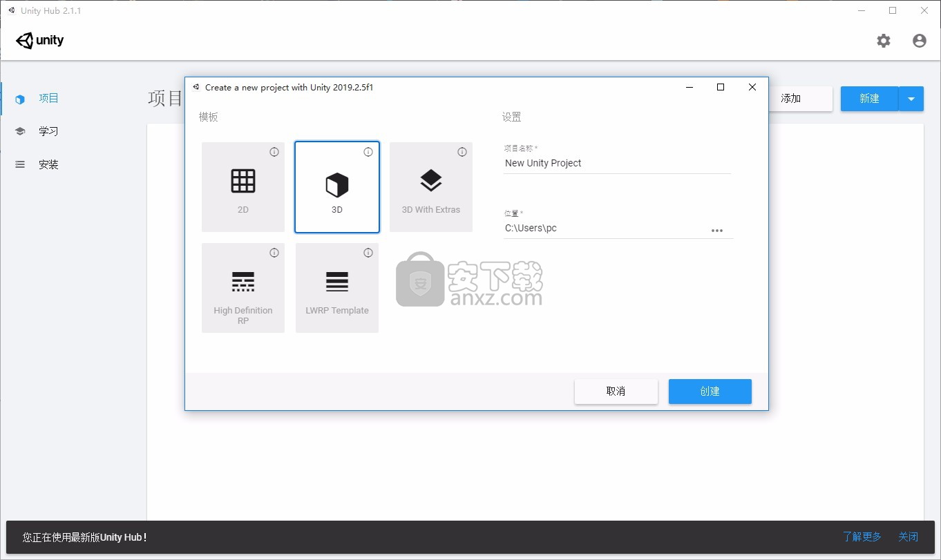This screenshot has width=941, height=560.
Task: Show info for 3D With Extras template
Action: [x=462, y=152]
